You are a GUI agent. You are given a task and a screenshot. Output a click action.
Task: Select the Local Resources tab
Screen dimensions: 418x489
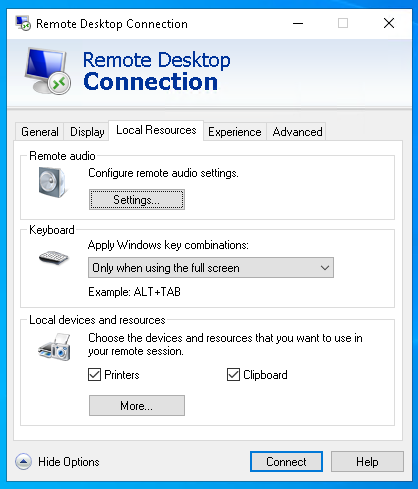tap(156, 130)
